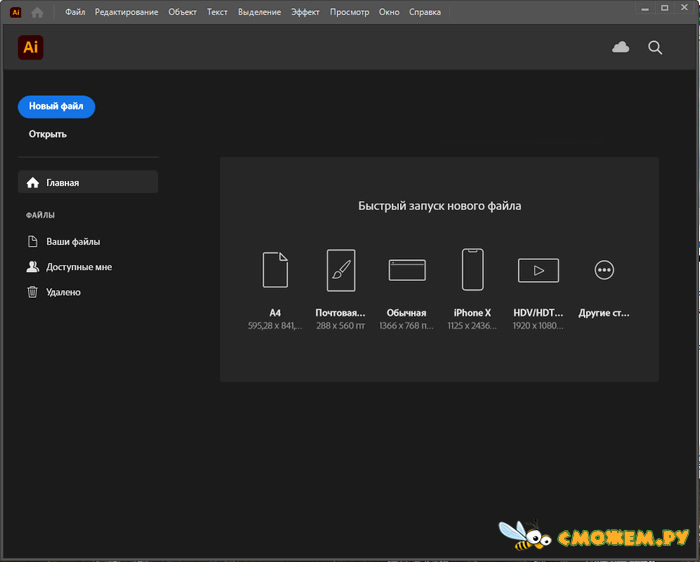The image size is (700, 562).
Task: Open the Эффект menu
Action: pyautogui.click(x=305, y=12)
